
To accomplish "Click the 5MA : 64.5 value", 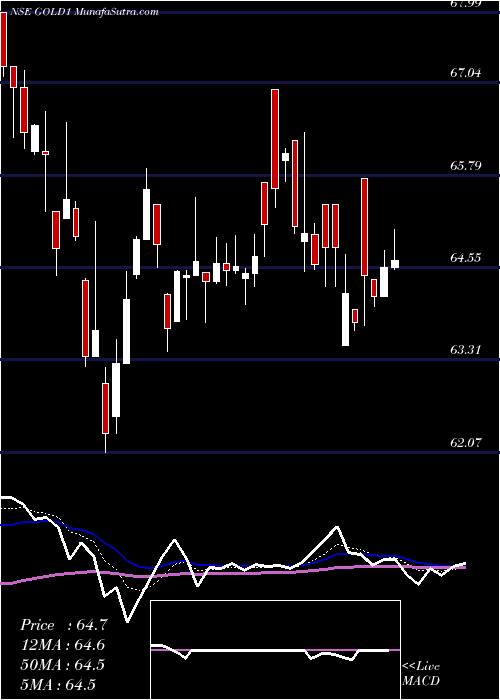I will (59, 684).
